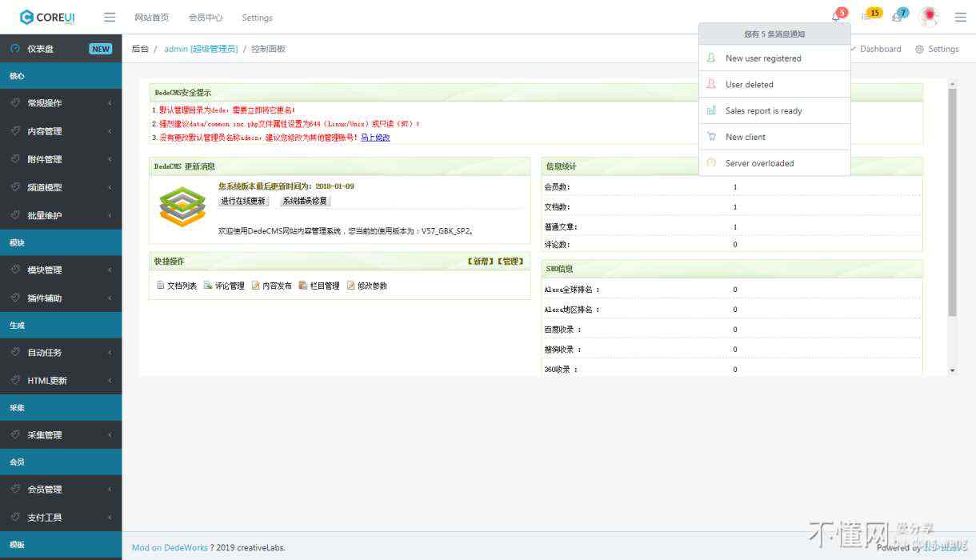Click the 内容发布 shortcut icon
The width and height of the screenshot is (976, 560).
tap(256, 286)
